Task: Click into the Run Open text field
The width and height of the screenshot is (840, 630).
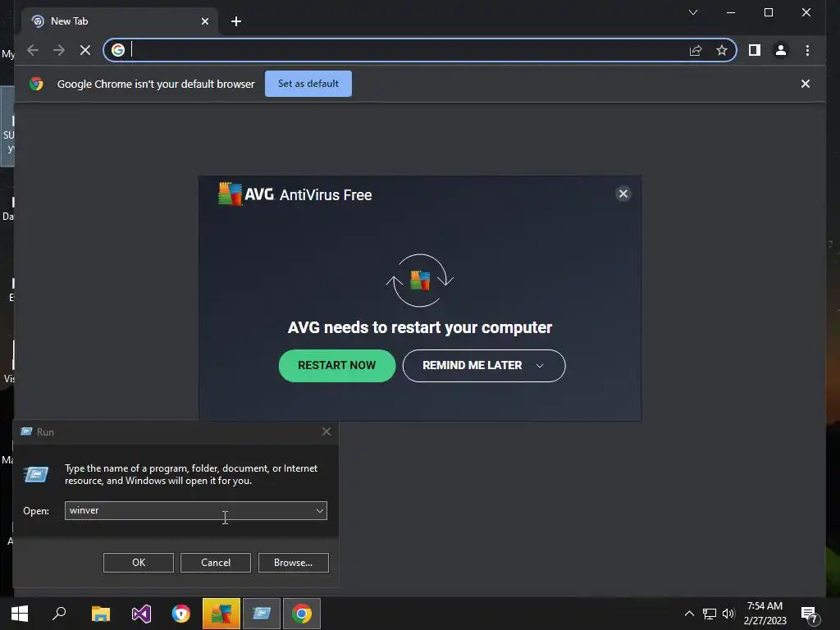Action: click(x=189, y=510)
